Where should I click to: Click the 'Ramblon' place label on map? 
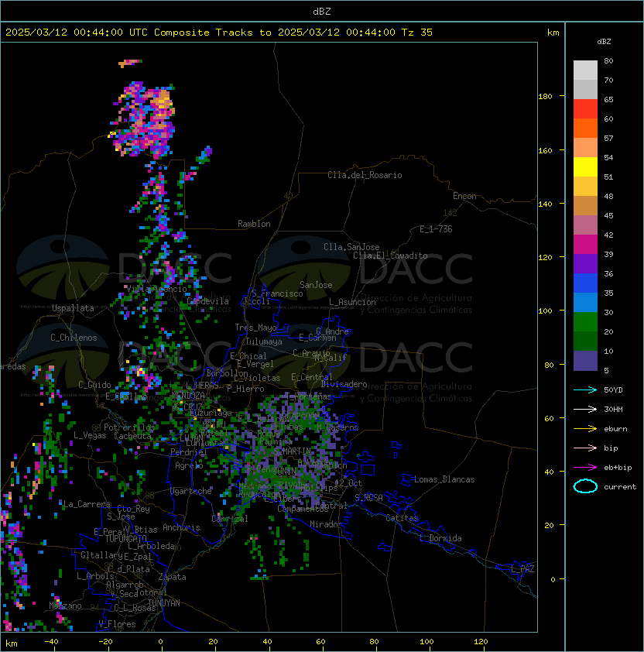[254, 224]
